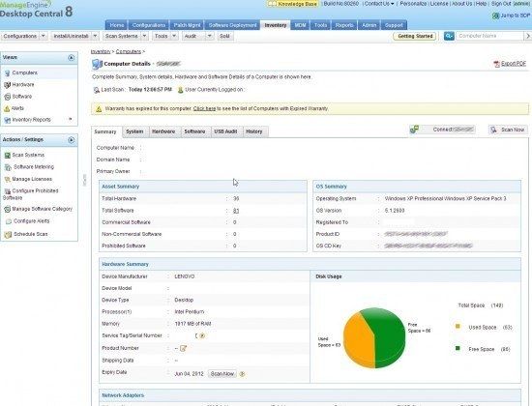Expand the Scan Systems dropdown arrow

pyautogui.click(x=144, y=36)
